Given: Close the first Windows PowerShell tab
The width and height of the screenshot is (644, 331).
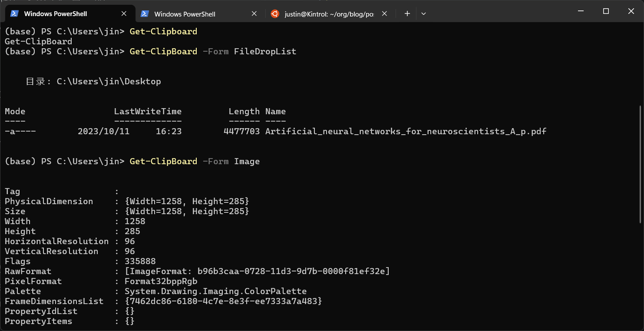Looking at the screenshot, I should point(124,14).
